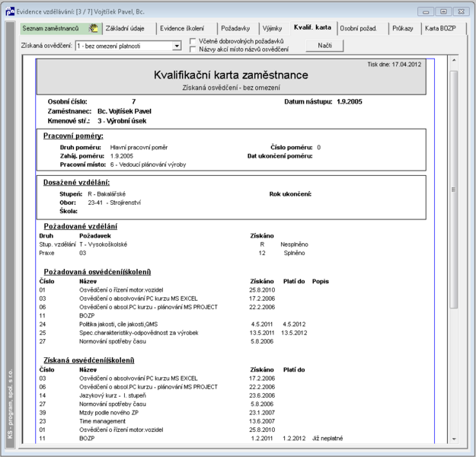Image resolution: width=476 pixels, height=457 pixels.
Task: Click the 'Nesplněno' status
Action: (294, 244)
